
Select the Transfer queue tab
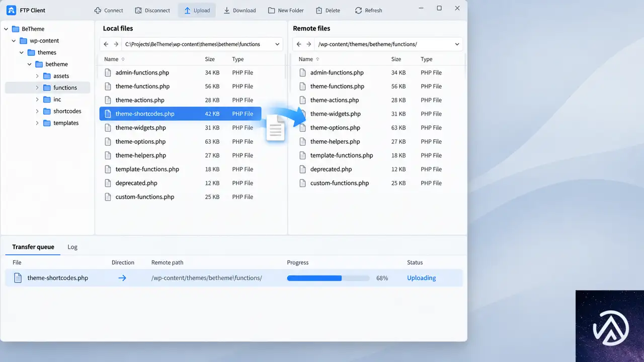coord(33,247)
